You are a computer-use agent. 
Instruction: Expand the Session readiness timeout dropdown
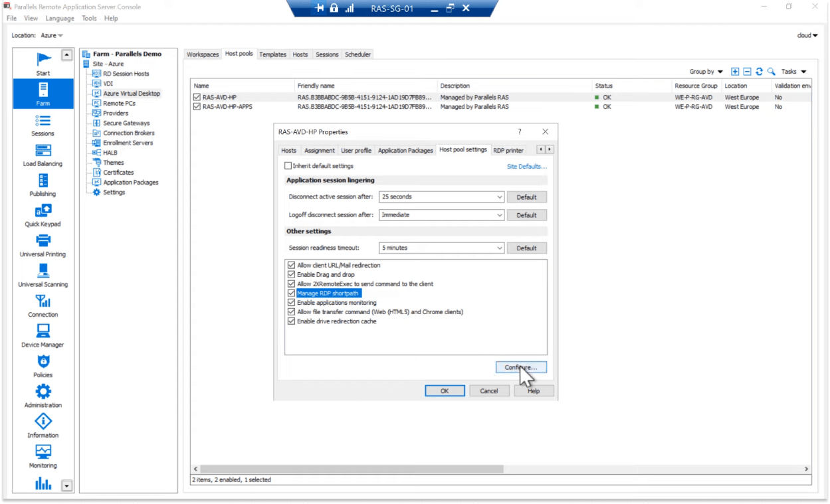[x=441, y=248]
